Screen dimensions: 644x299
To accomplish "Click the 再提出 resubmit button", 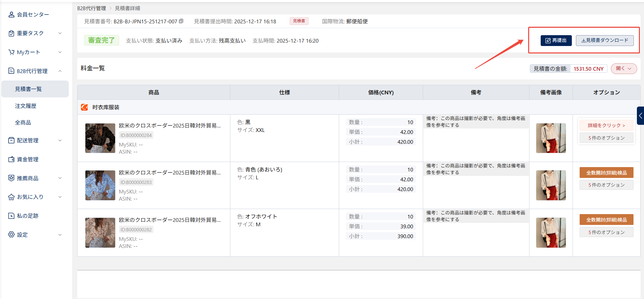I will 556,40.
